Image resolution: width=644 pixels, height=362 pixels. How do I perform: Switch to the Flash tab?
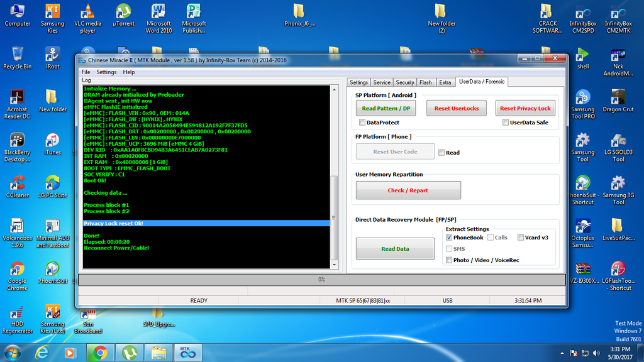(x=426, y=82)
